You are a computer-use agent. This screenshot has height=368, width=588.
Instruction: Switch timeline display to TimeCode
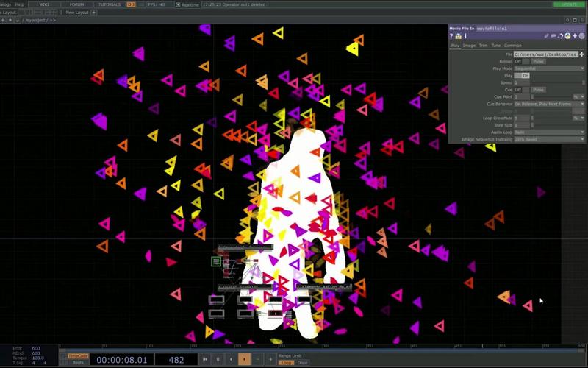[78, 355]
